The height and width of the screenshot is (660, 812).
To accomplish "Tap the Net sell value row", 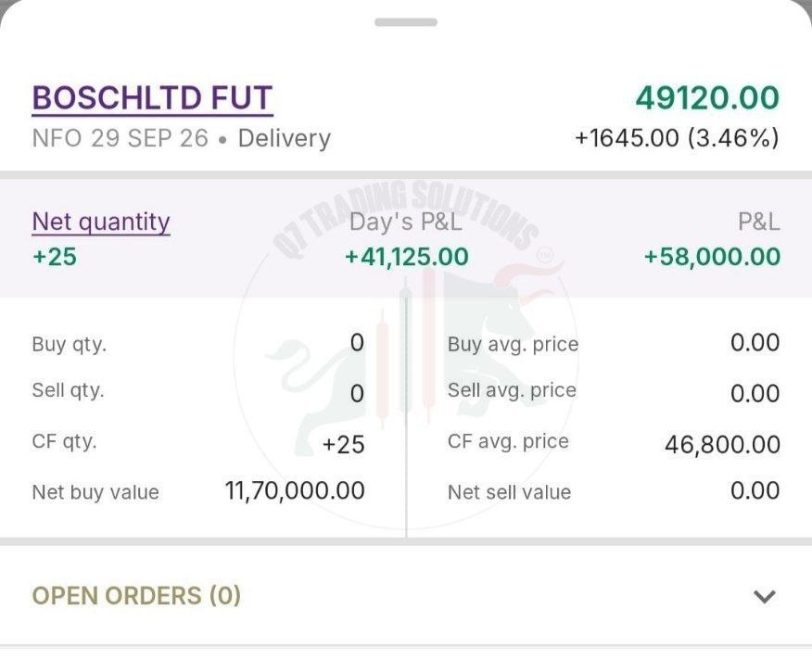I will point(614,491).
